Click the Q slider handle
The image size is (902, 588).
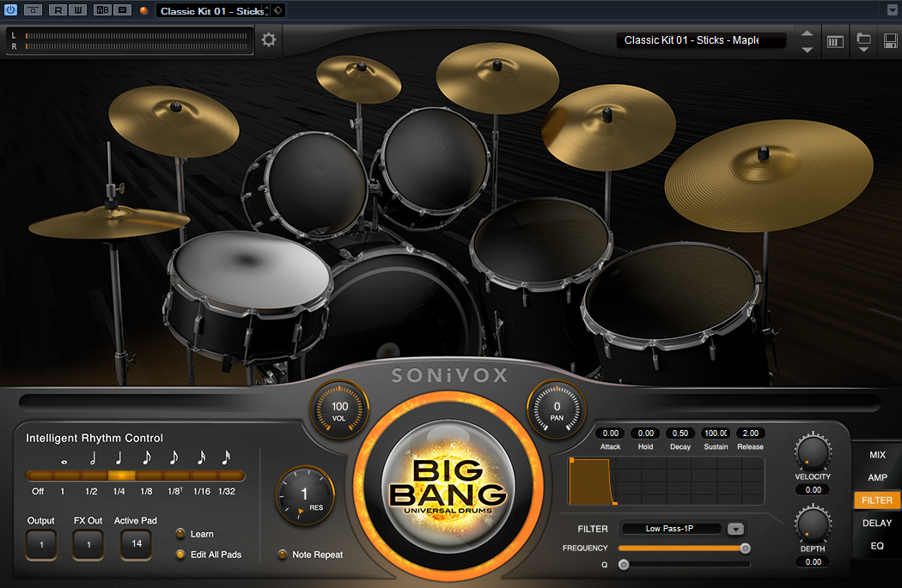(624, 565)
